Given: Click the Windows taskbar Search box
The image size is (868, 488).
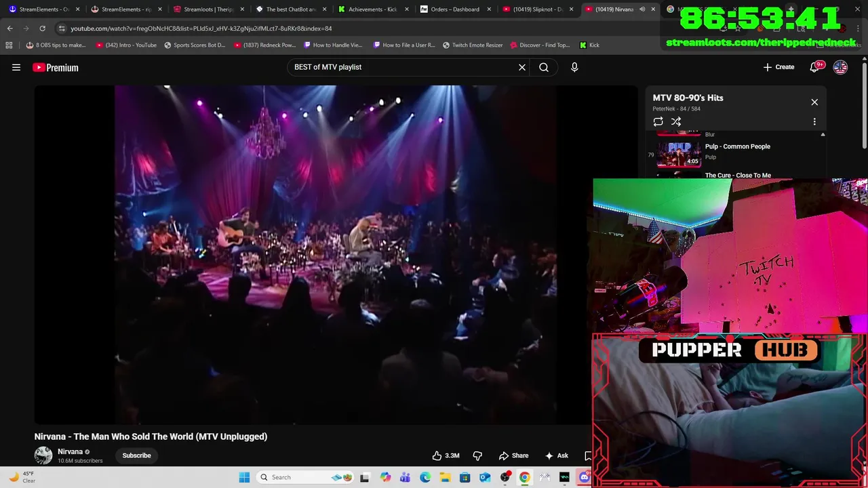Looking at the screenshot, I should (x=307, y=477).
